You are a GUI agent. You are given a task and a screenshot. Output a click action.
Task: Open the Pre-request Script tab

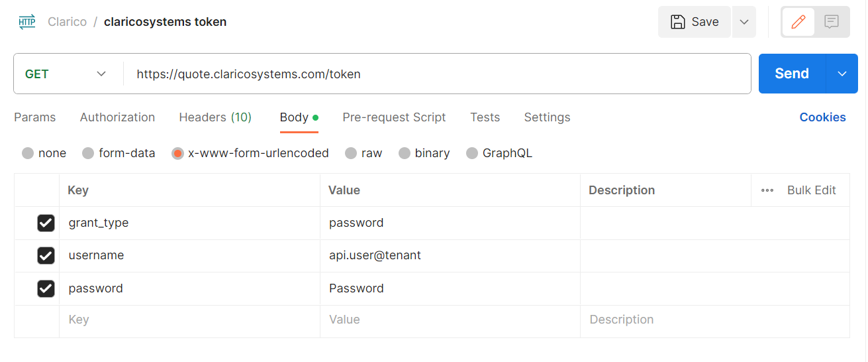tap(394, 117)
